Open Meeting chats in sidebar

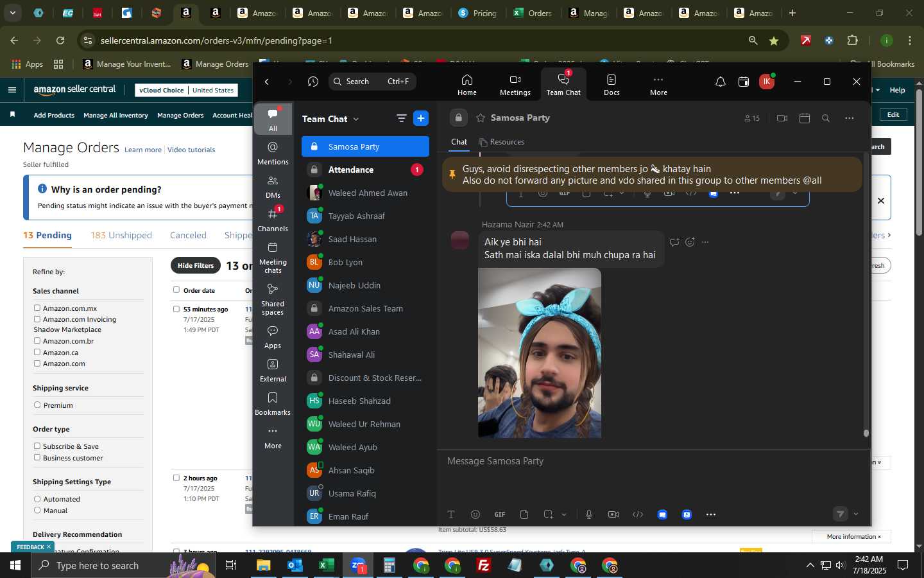273,257
